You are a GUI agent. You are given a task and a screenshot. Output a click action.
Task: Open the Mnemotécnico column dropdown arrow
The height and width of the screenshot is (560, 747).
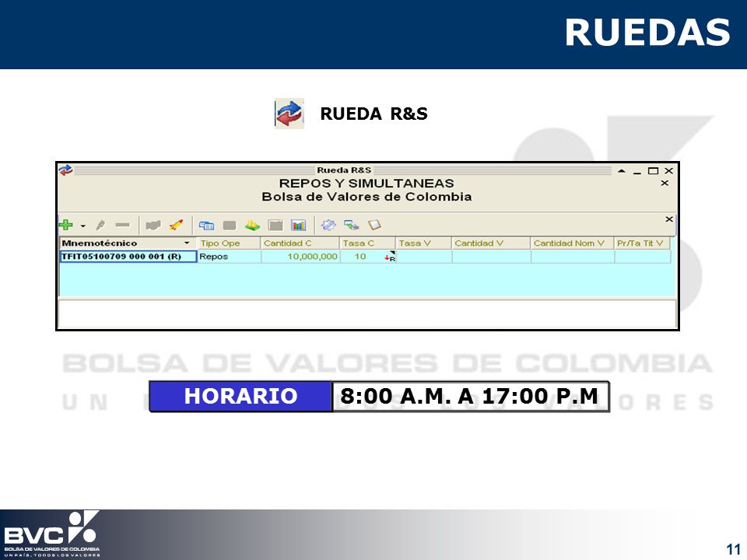point(187,243)
